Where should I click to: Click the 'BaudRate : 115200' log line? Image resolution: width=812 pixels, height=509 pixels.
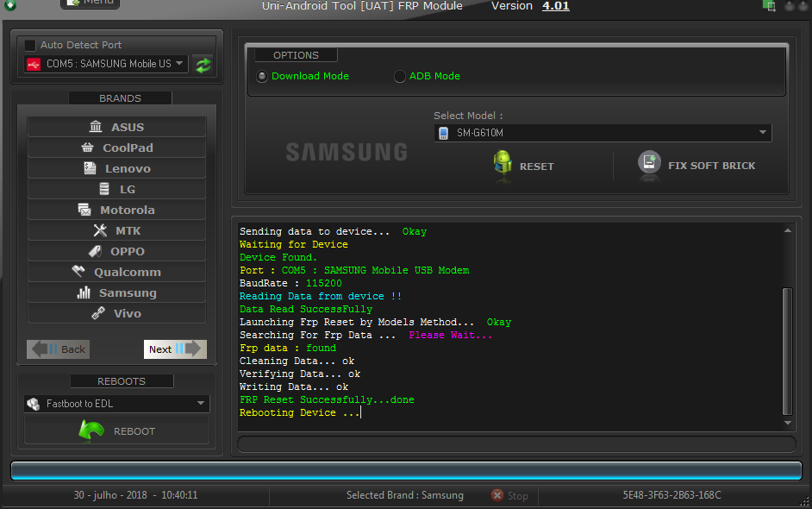(290, 283)
